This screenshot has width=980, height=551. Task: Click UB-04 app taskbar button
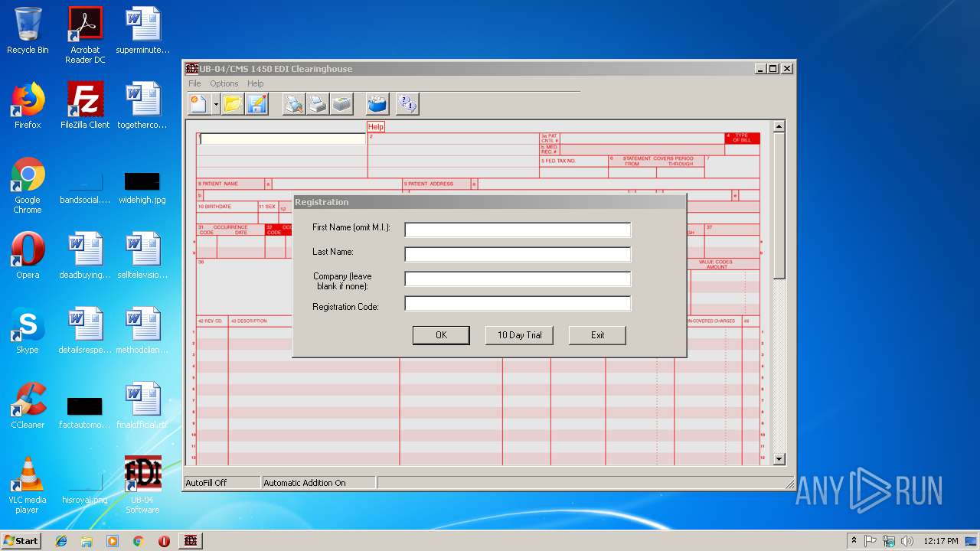[x=191, y=541]
